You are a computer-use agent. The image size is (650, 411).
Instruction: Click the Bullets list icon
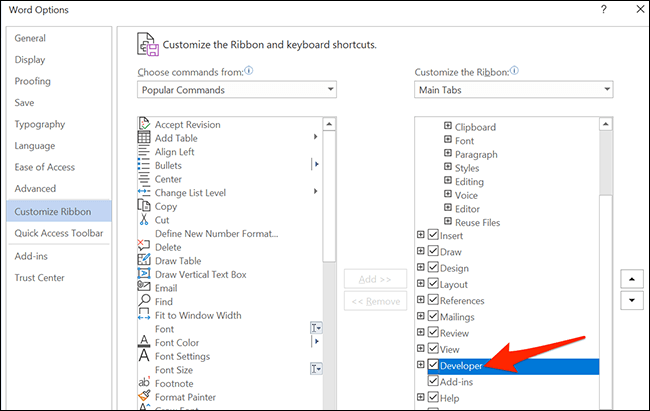tap(145, 164)
